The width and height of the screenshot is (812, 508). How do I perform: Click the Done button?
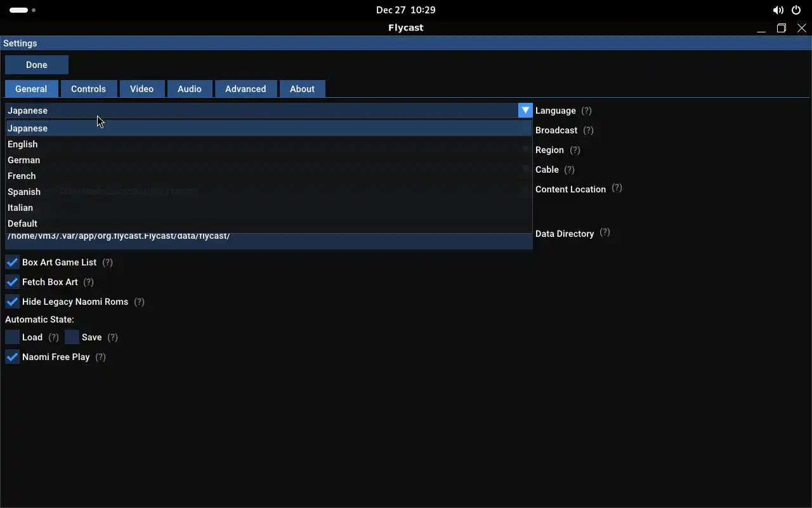[x=37, y=65]
